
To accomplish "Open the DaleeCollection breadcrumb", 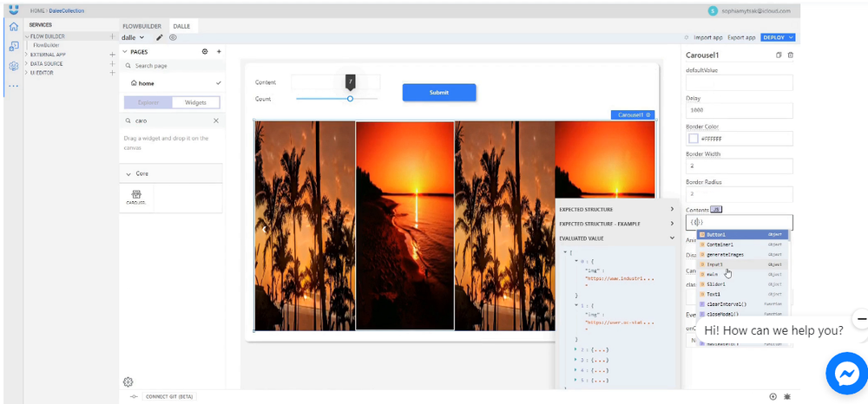I will (x=67, y=10).
